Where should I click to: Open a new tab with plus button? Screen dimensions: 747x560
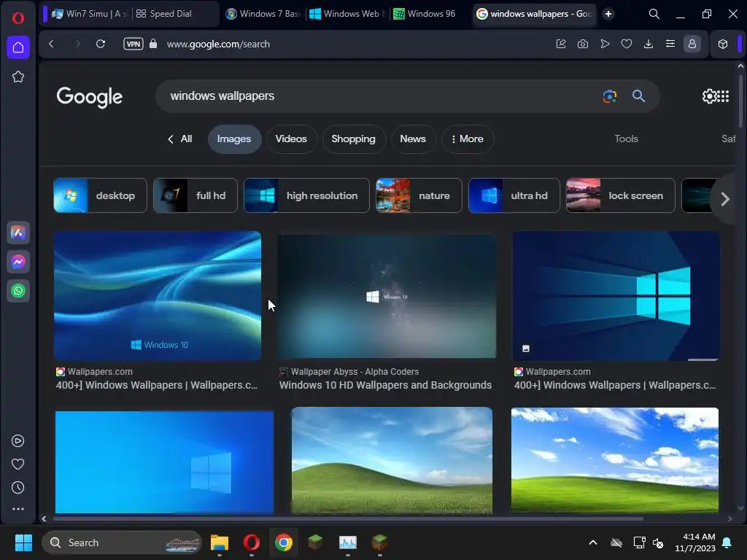(x=608, y=14)
